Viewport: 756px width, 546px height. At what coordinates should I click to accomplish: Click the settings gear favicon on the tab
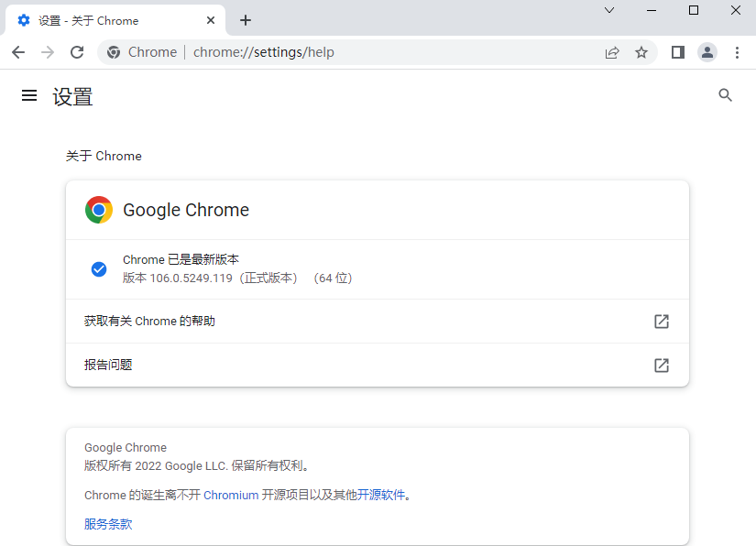[x=24, y=20]
